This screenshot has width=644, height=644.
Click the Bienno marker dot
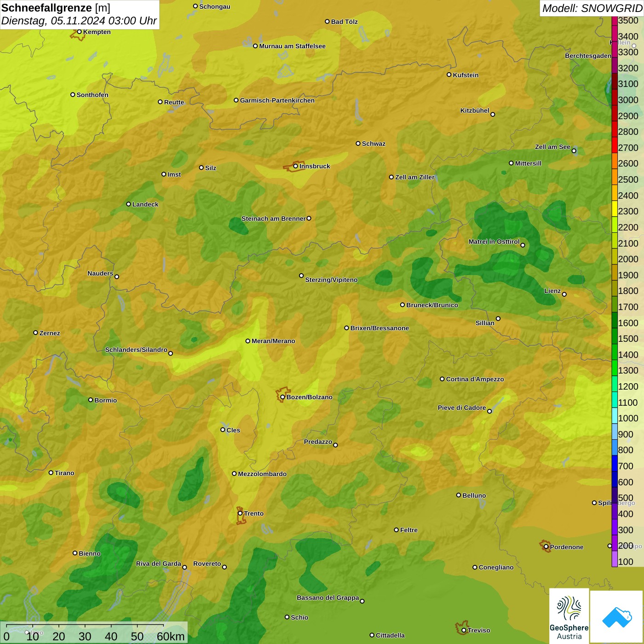(75, 553)
